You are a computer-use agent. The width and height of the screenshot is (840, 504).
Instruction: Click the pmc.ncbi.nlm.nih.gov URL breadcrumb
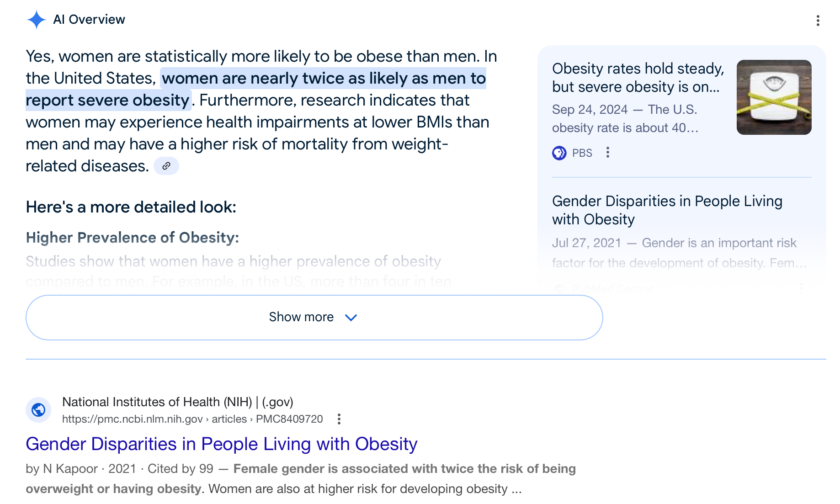(133, 419)
